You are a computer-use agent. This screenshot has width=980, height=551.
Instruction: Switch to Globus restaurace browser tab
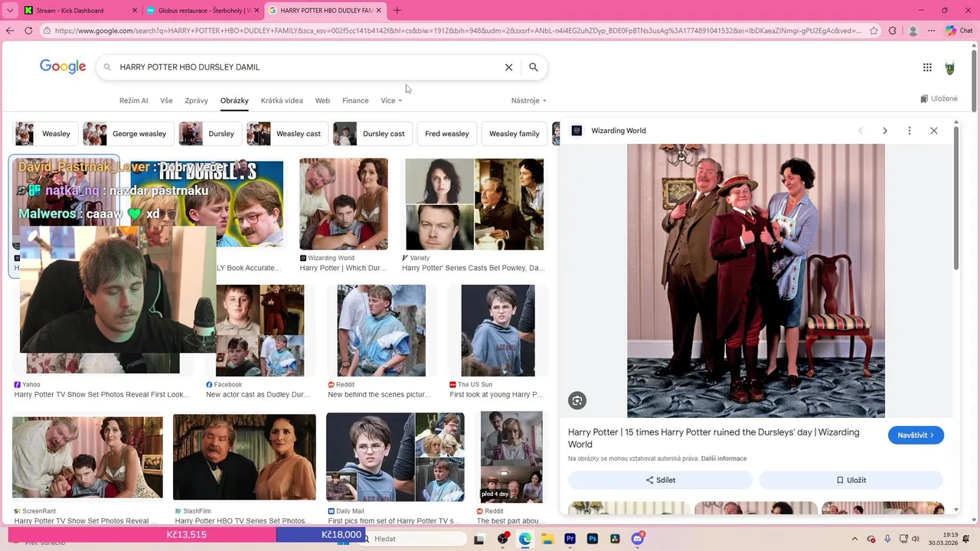(x=203, y=11)
